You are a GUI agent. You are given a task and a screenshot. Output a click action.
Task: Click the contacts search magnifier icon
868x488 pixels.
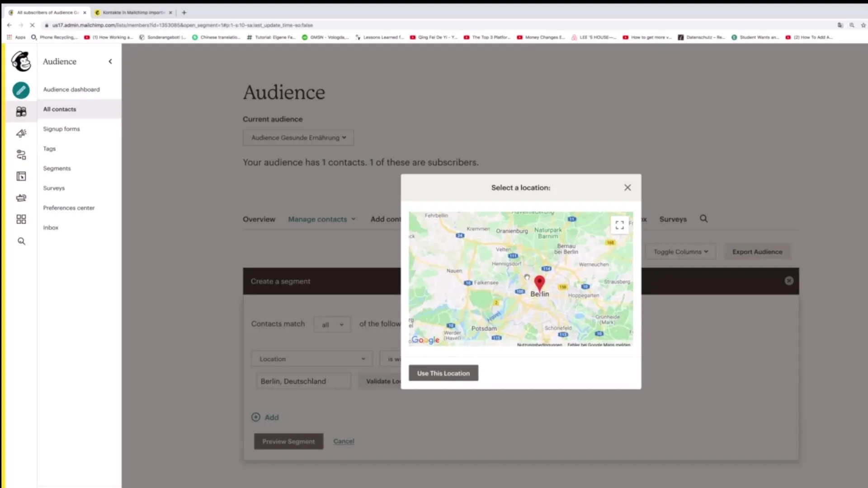point(704,219)
